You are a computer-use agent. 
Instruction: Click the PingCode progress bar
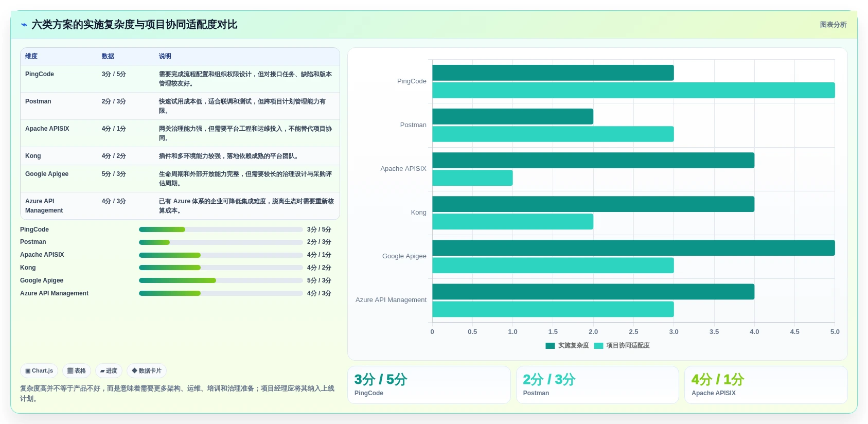(x=221, y=229)
